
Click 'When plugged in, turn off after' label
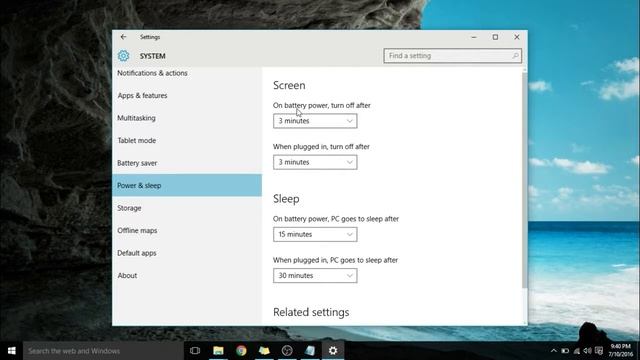coord(321,147)
